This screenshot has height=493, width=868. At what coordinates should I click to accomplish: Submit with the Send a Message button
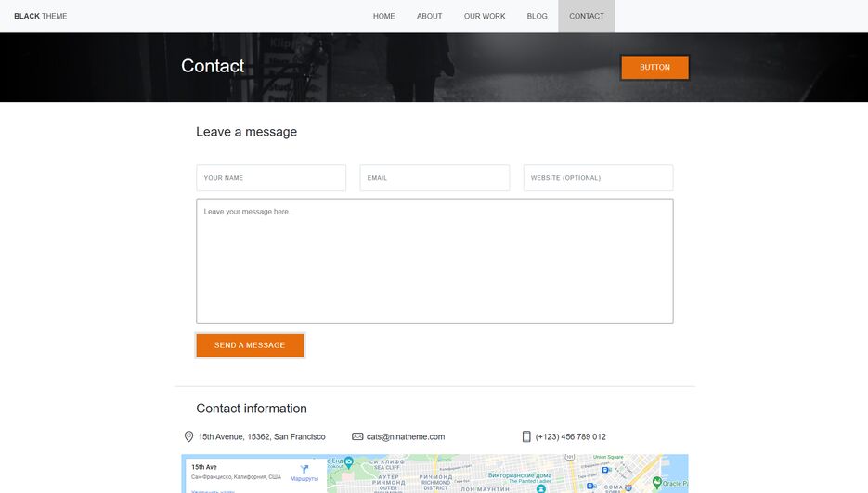click(250, 345)
